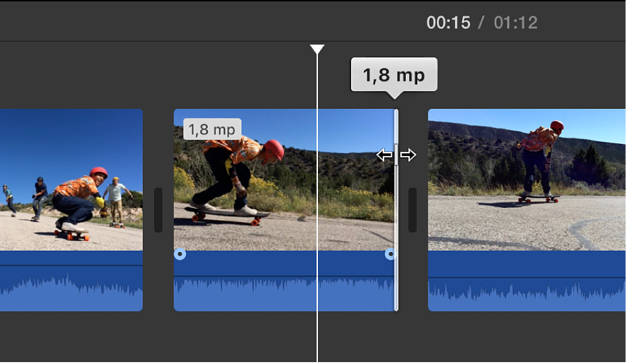Click the 1,8 mp duration tooltip above clip

coord(394,74)
